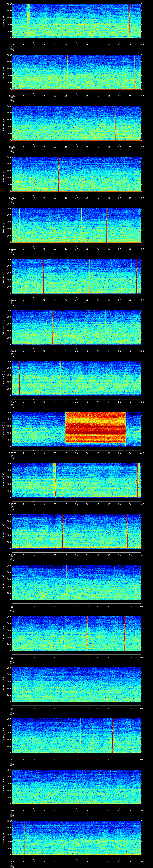The width and height of the screenshot is (153, 868).
Task: Select the spectrogram panel starting at 15:10:00
Action: (x=77, y=480)
